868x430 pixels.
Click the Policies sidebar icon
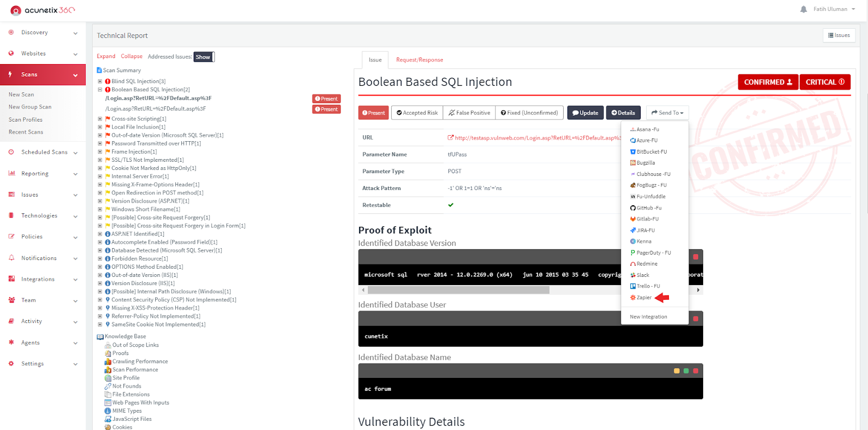coord(11,237)
